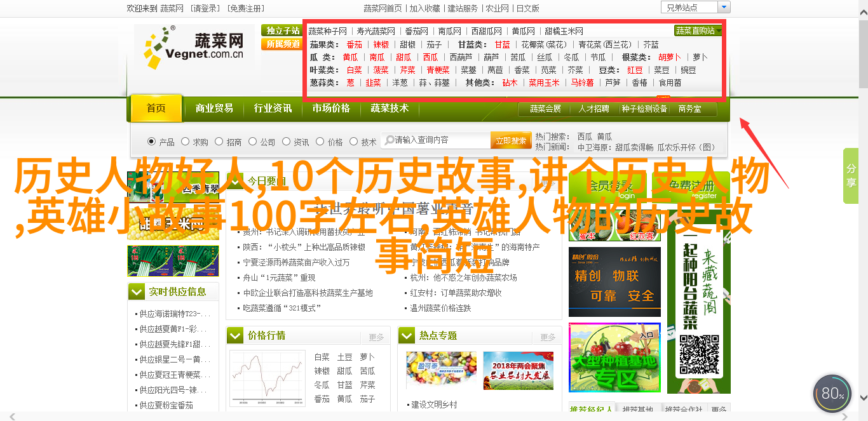Open the 大型种植基地专区 ad image
The width and height of the screenshot is (868, 421).
coord(614,358)
